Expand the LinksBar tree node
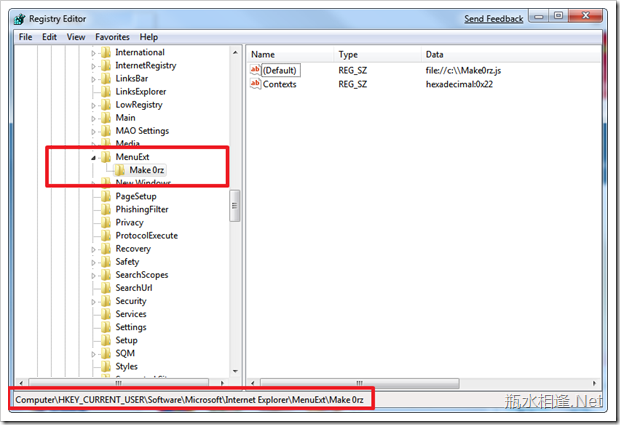 (x=94, y=79)
